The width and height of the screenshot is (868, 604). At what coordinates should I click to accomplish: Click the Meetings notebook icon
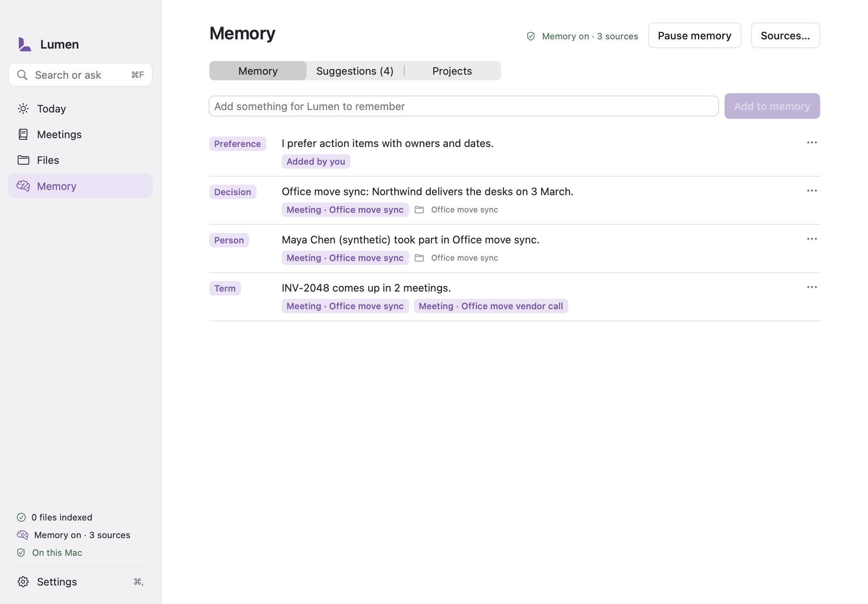[23, 134]
